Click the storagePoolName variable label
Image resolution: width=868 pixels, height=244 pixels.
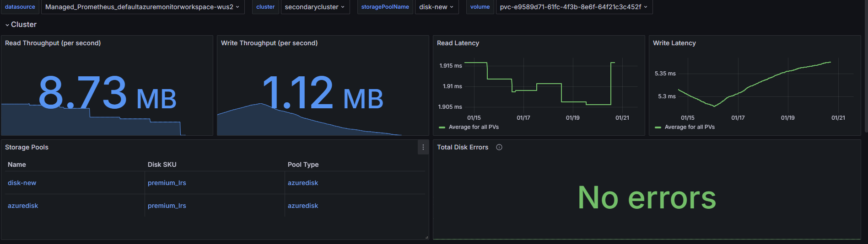385,7
